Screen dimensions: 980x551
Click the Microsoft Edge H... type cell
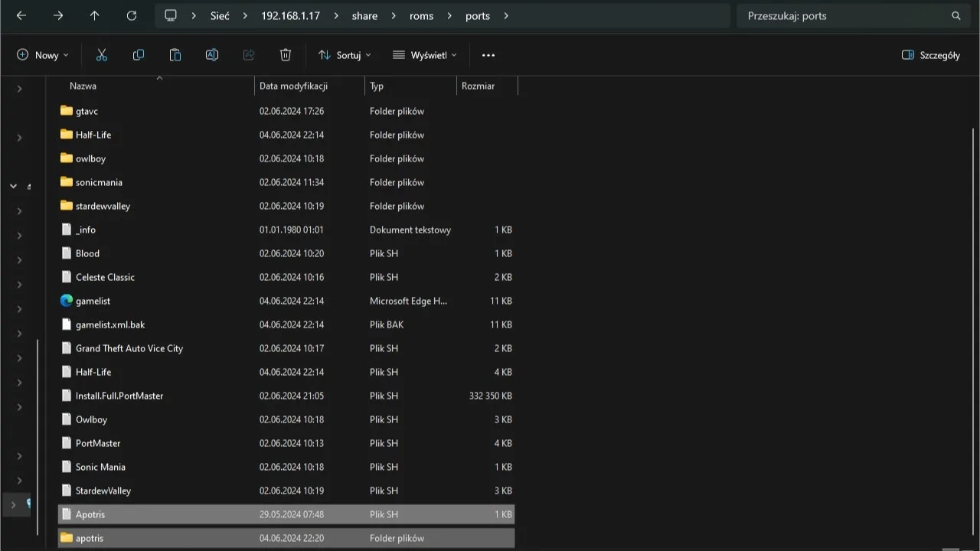point(409,301)
